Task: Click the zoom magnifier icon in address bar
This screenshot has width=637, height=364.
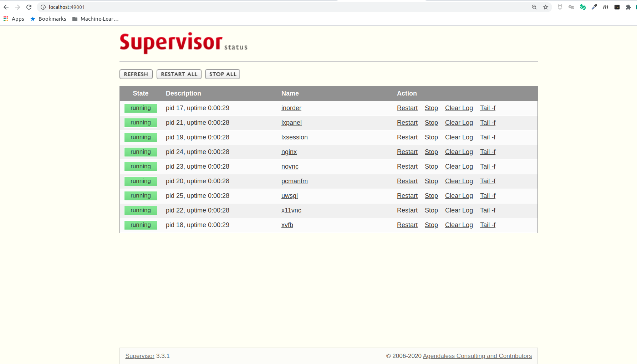Action: click(x=534, y=7)
